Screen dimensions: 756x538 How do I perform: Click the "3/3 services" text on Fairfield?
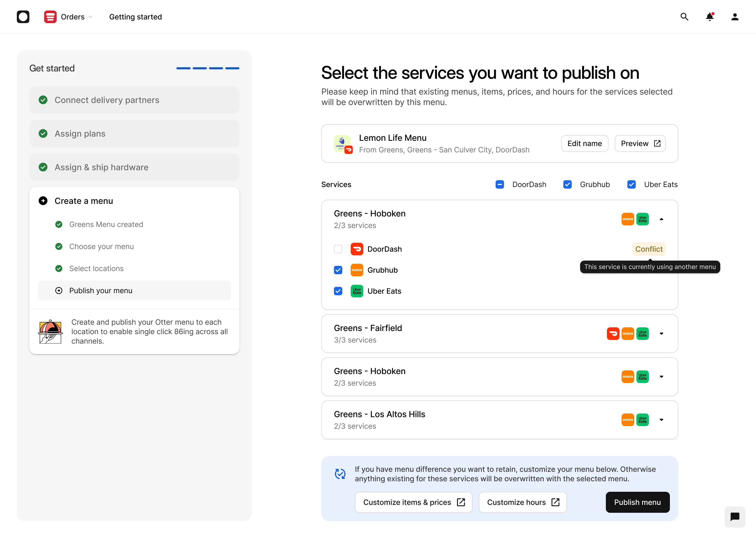[x=355, y=340]
